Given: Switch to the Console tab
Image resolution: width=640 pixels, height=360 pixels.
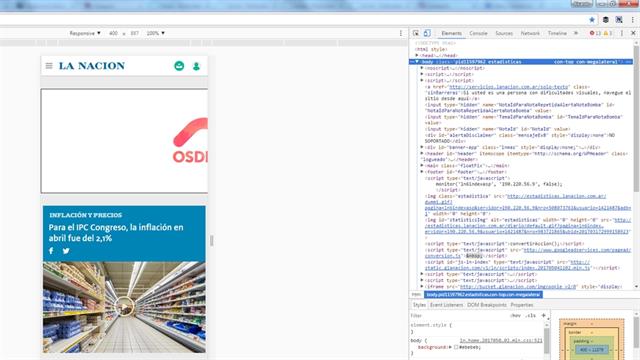Looking at the screenshot, I should tap(478, 33).
